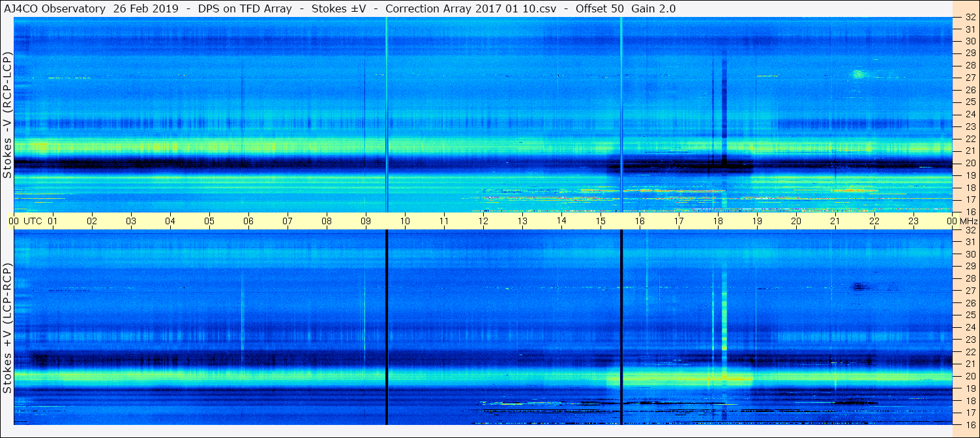Select the 19 hour mark on time axis
Screen dimensions: 980x438
pyautogui.click(x=757, y=221)
